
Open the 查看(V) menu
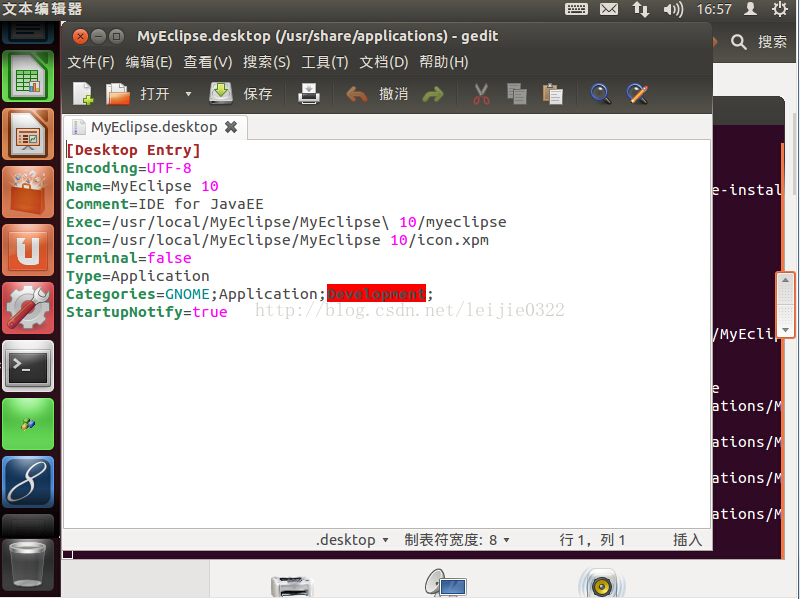(208, 62)
